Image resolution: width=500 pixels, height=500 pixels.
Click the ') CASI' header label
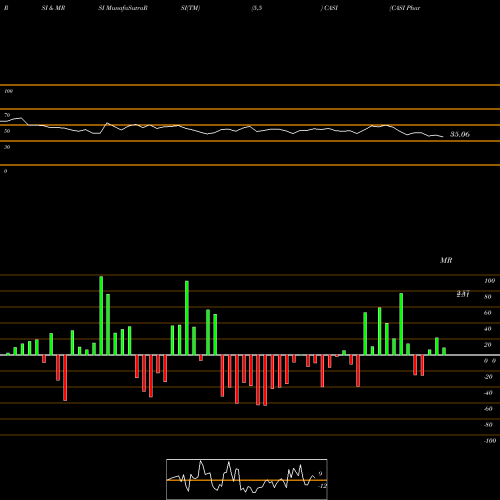[x=329, y=8]
